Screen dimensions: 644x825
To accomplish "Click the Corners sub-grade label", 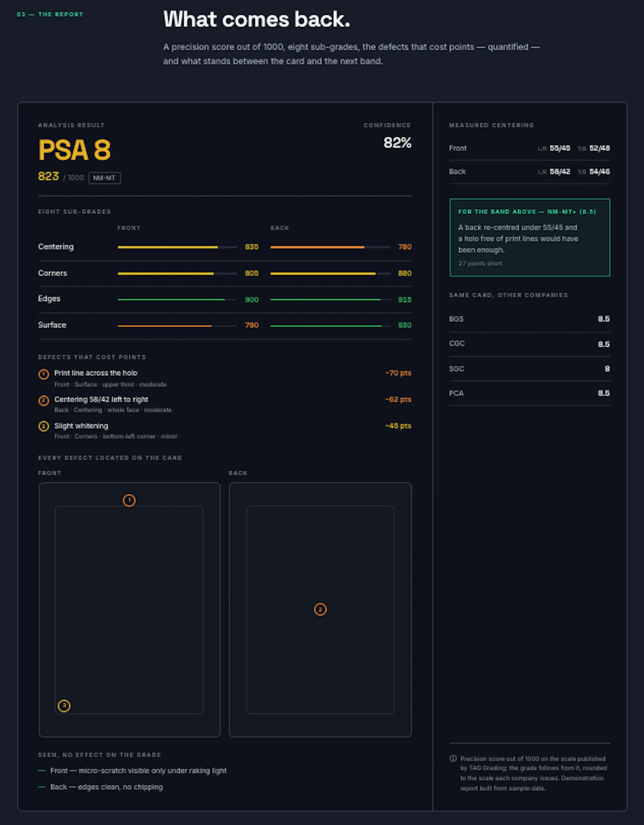I will 52,273.
